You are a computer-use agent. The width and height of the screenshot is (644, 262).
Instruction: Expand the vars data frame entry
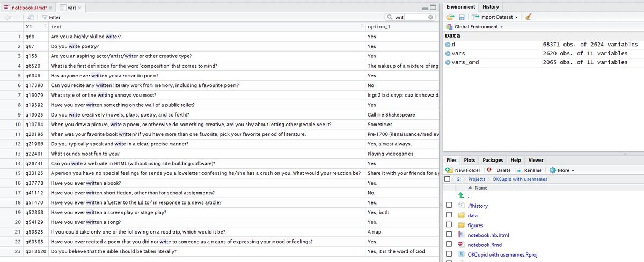(448, 54)
